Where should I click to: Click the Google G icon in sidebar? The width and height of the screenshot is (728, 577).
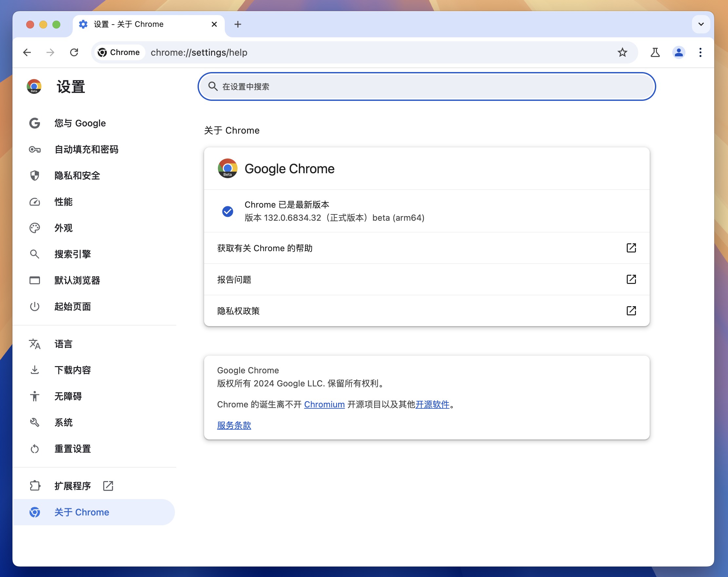click(34, 123)
